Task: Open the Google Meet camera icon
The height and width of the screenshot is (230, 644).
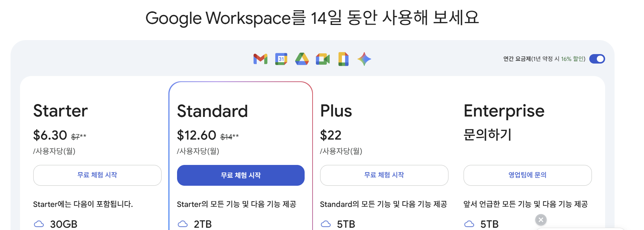Action: 323,59
